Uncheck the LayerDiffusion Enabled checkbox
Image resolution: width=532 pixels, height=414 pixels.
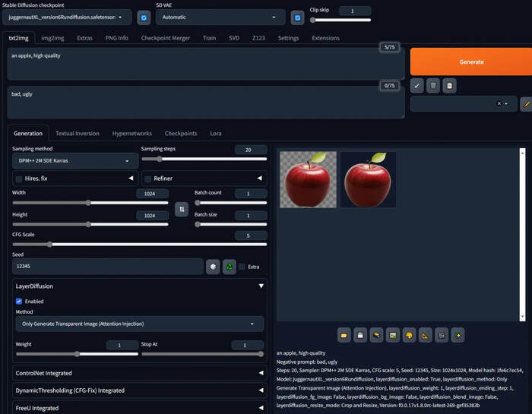point(19,301)
